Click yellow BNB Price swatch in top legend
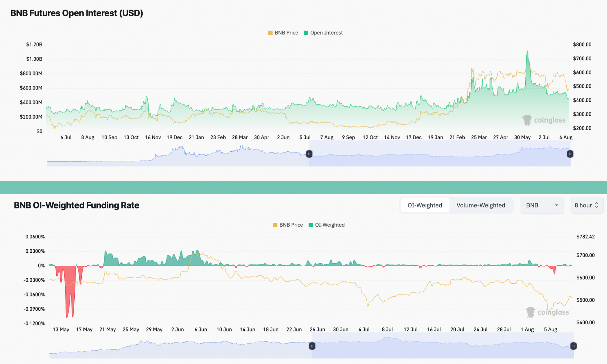Screen dimensions: 607x364 (x=270, y=33)
